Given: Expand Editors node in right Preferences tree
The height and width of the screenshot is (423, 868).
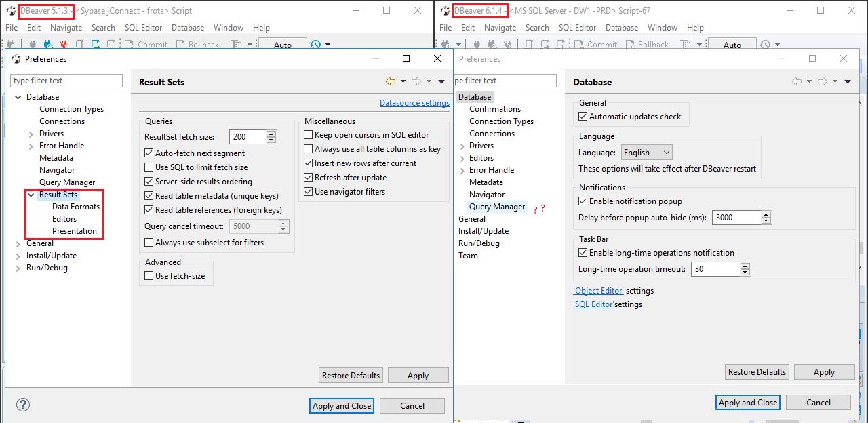Looking at the screenshot, I should [x=462, y=158].
